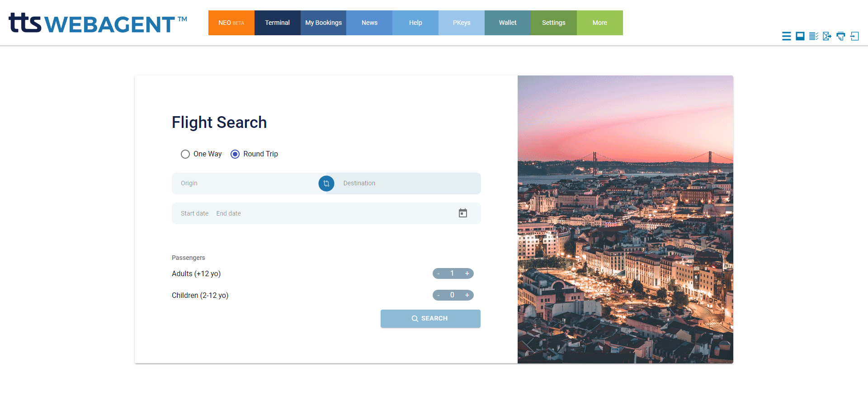The height and width of the screenshot is (419, 868).
Task: Open the More navigation menu
Action: [x=599, y=23]
